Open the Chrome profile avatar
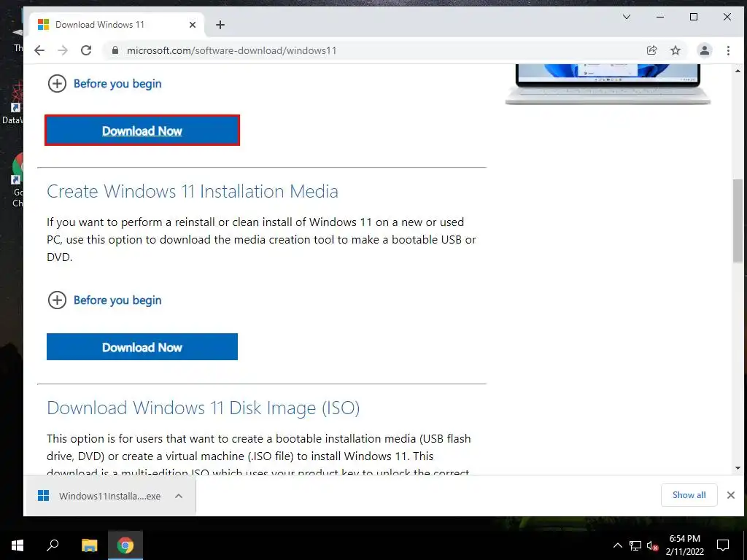Image resolution: width=747 pixels, height=560 pixels. (705, 50)
